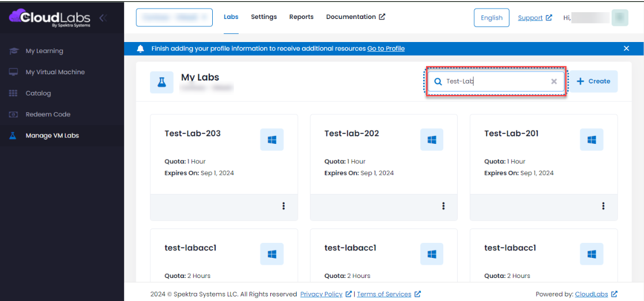Open the Test-lab-202 lab card title
Viewport: 644px width, 301px height.
click(x=352, y=133)
